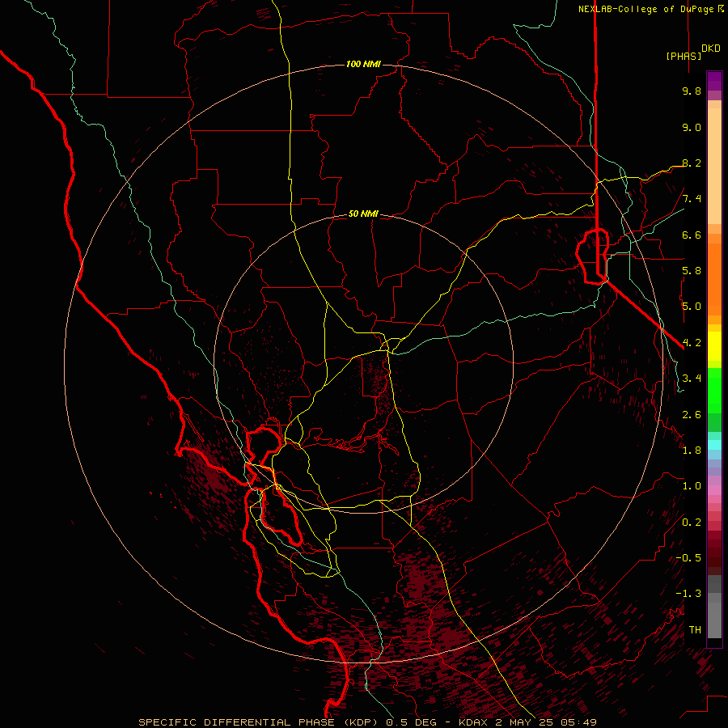Click the 4.2 scale value
This screenshot has width=728, height=728.
(x=692, y=343)
